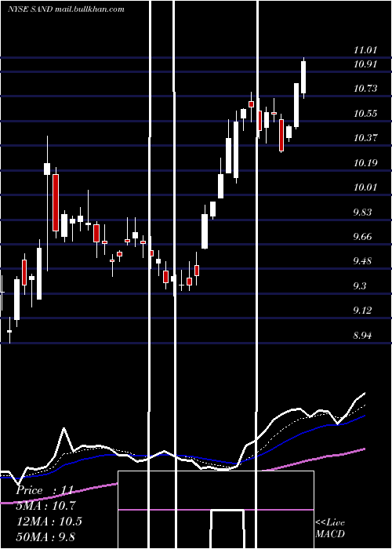Click the 50MA : 9.8 readout
This screenshot has width=392, height=549.
tap(45, 536)
